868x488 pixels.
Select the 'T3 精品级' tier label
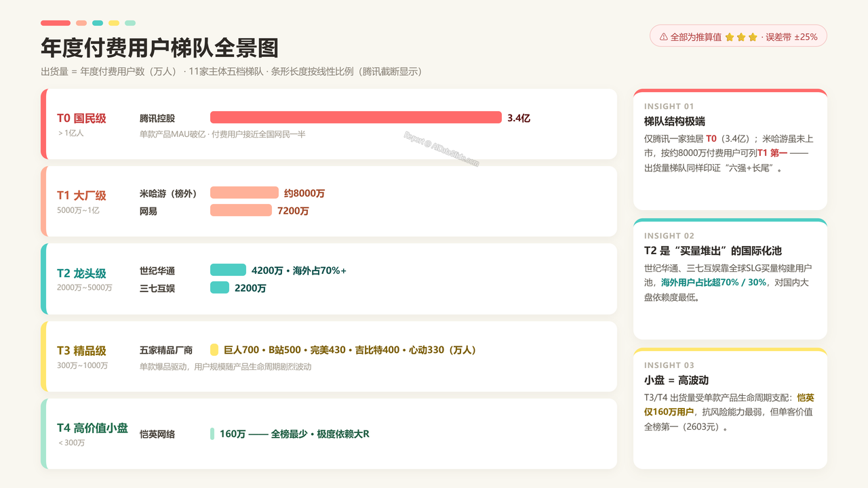[81, 350]
